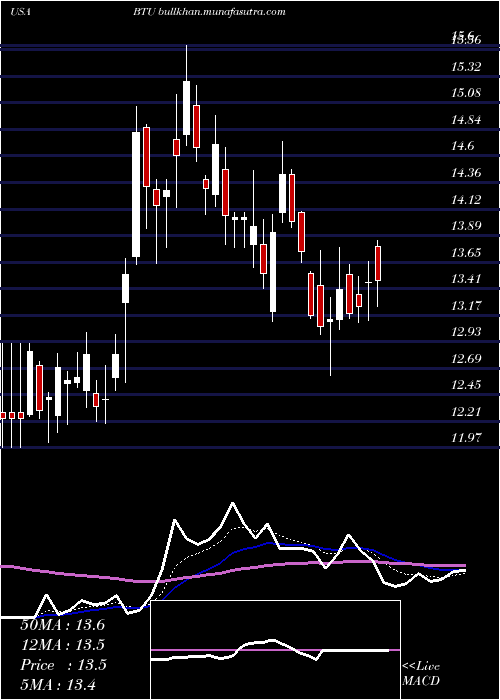Click the 13.65 price level label
The width and height of the screenshot is (500, 700).
coord(466,253)
